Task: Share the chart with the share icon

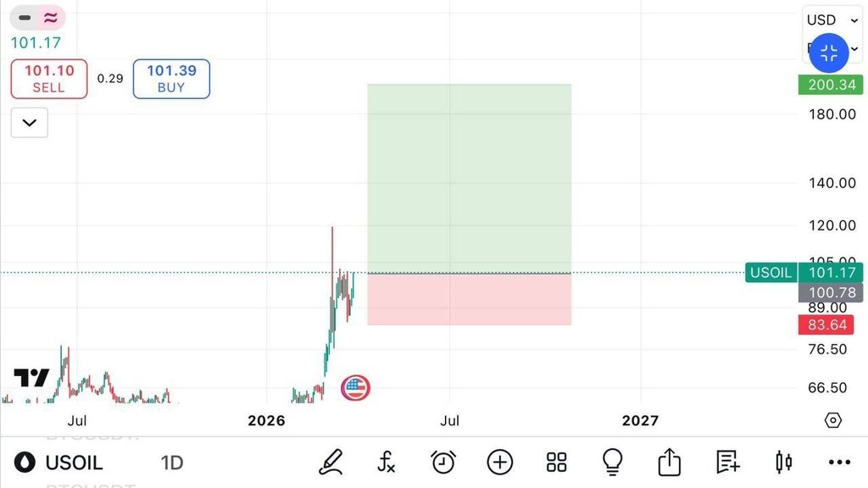Action: pos(670,462)
